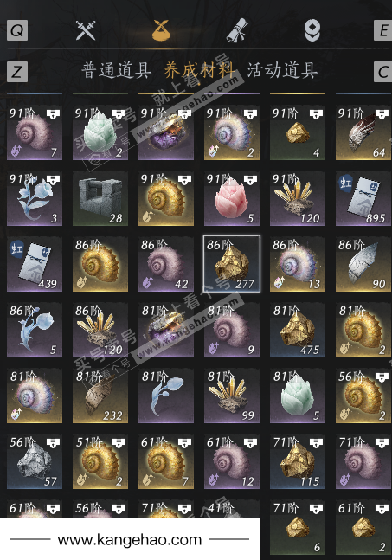Select the 56阶 silver ore with 57
392x560 pixels.
[35, 461]
